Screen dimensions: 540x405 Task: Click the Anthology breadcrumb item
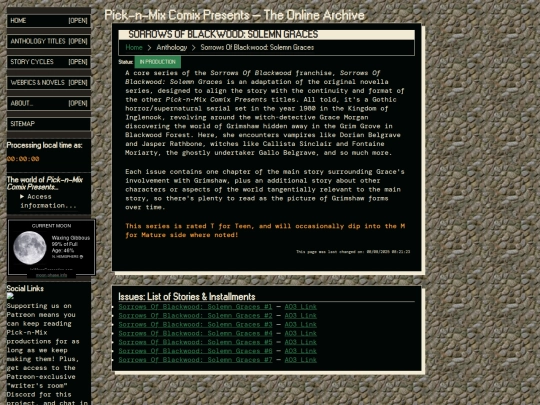(x=172, y=48)
